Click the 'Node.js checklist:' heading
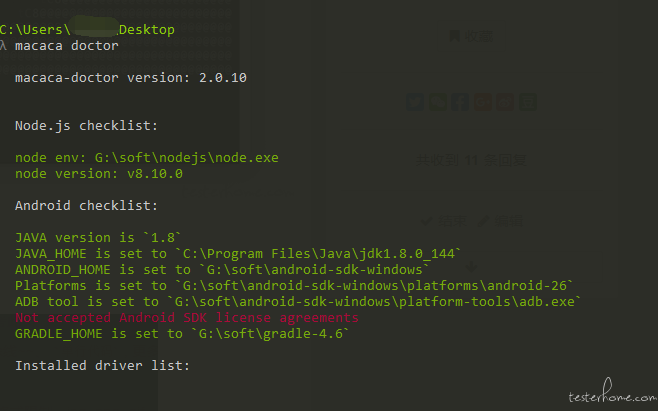The image size is (658, 411). 86,125
